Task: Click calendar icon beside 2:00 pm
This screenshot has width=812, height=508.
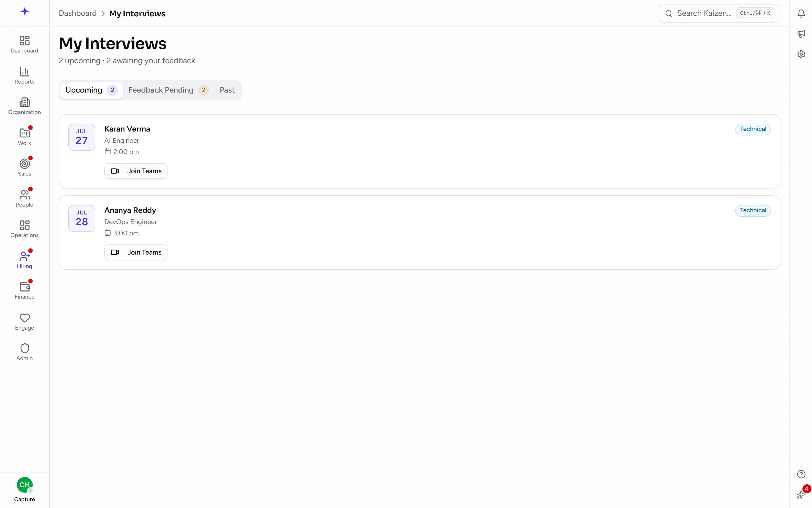Action: 107,152
